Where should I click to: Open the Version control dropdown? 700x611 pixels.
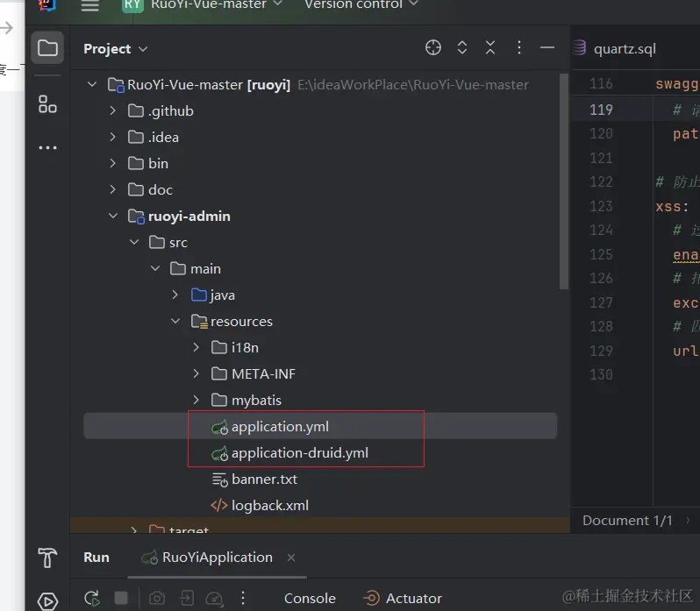click(361, 4)
